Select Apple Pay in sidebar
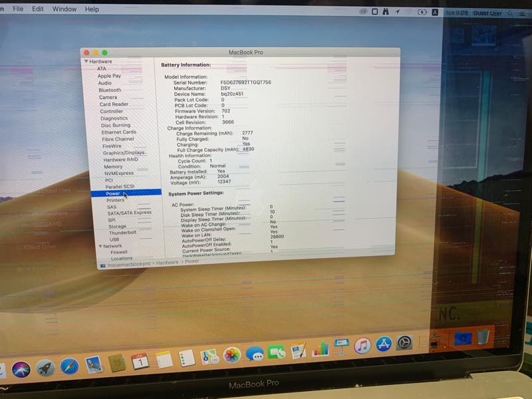Image resolution: width=532 pixels, height=399 pixels. 109,76
